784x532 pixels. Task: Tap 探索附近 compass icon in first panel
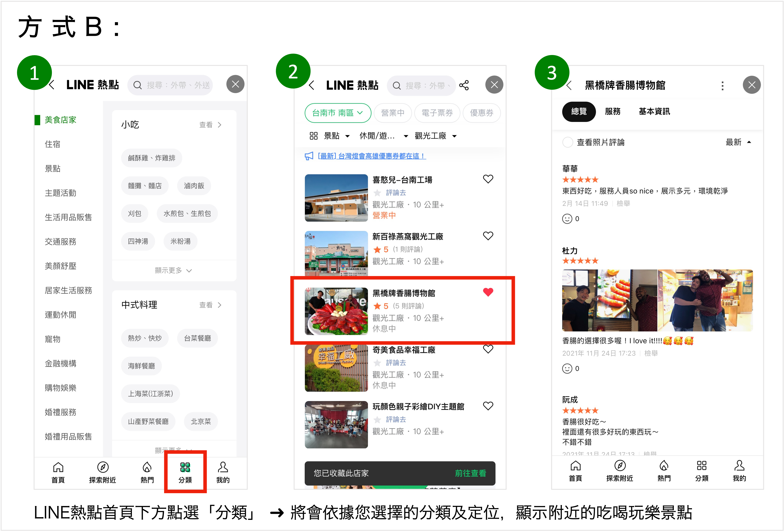103,467
